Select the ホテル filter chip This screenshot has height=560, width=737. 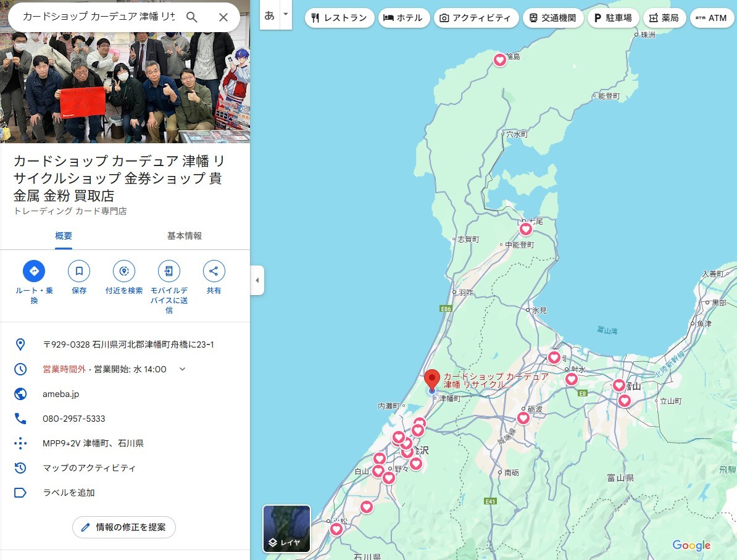tap(404, 18)
